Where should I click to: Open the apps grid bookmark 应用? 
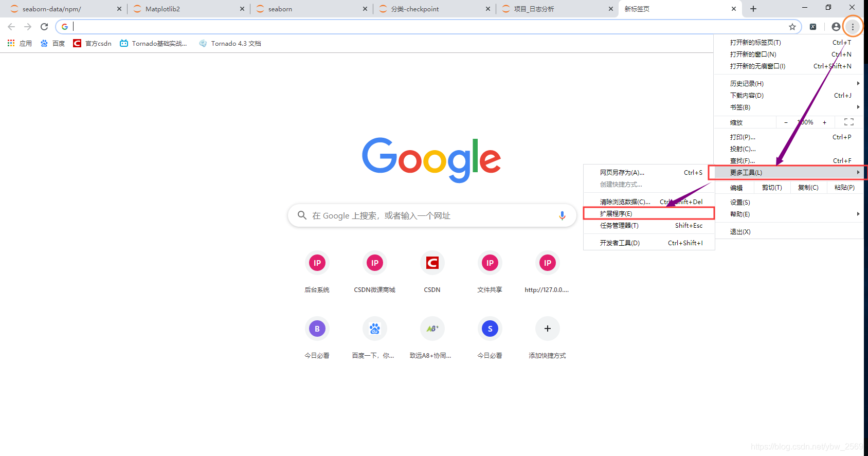20,43
